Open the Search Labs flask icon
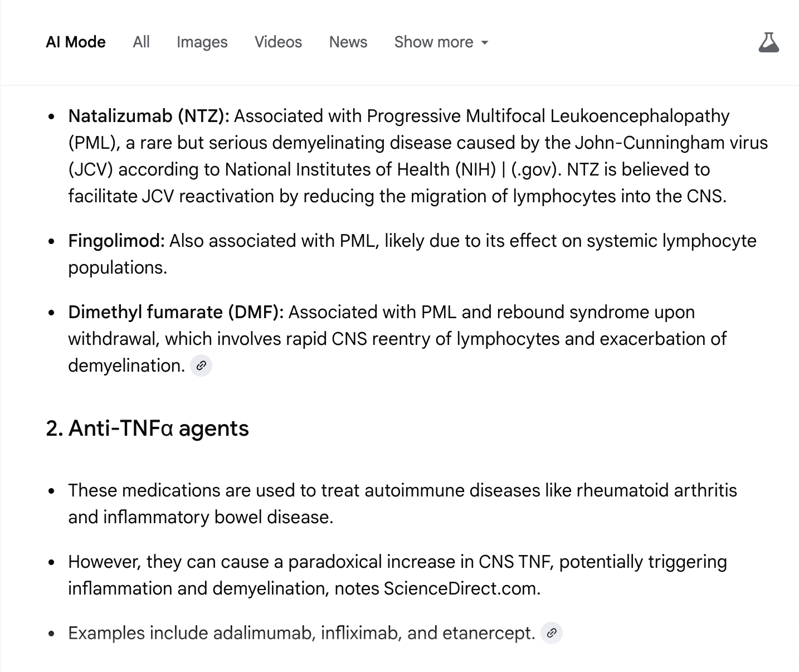The image size is (799, 672). [x=768, y=42]
